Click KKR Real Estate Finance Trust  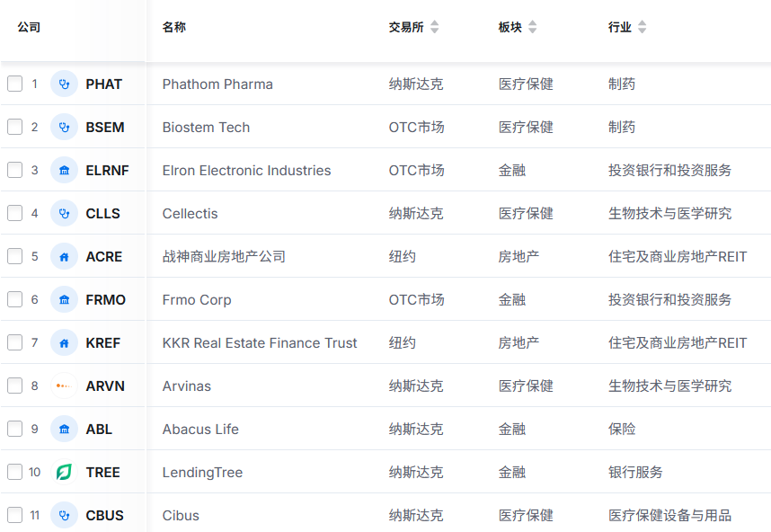coord(260,343)
